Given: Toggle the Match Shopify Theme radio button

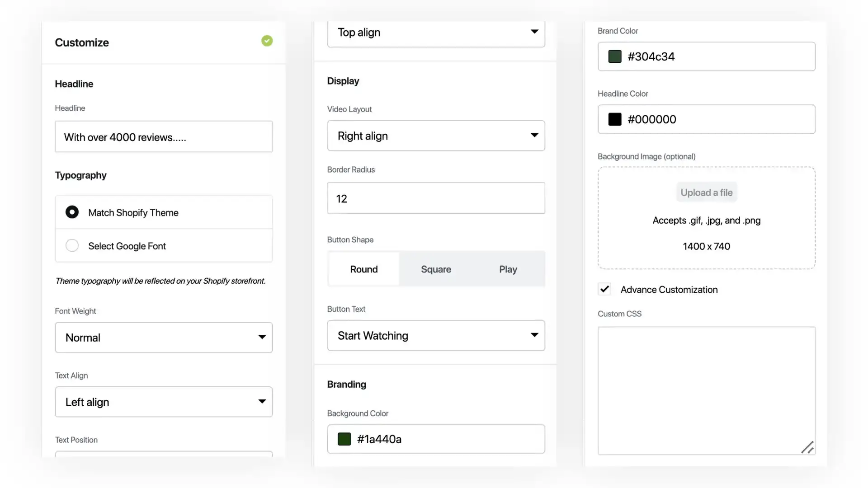Looking at the screenshot, I should (x=71, y=212).
